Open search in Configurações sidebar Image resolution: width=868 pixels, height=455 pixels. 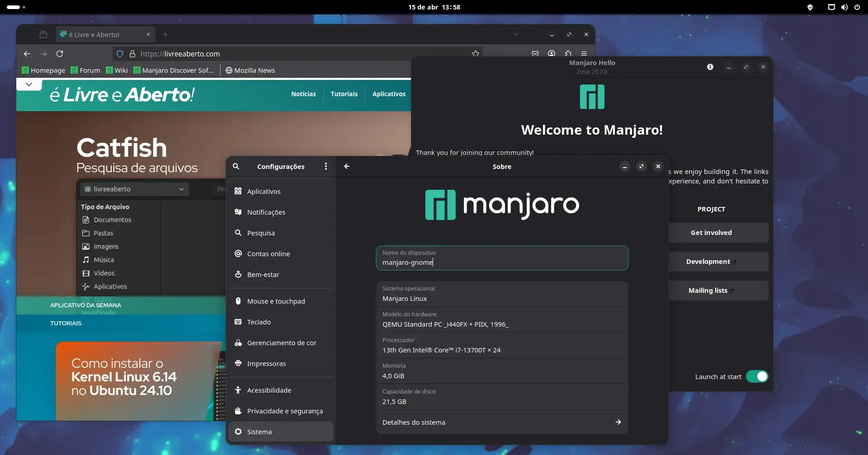pos(236,166)
